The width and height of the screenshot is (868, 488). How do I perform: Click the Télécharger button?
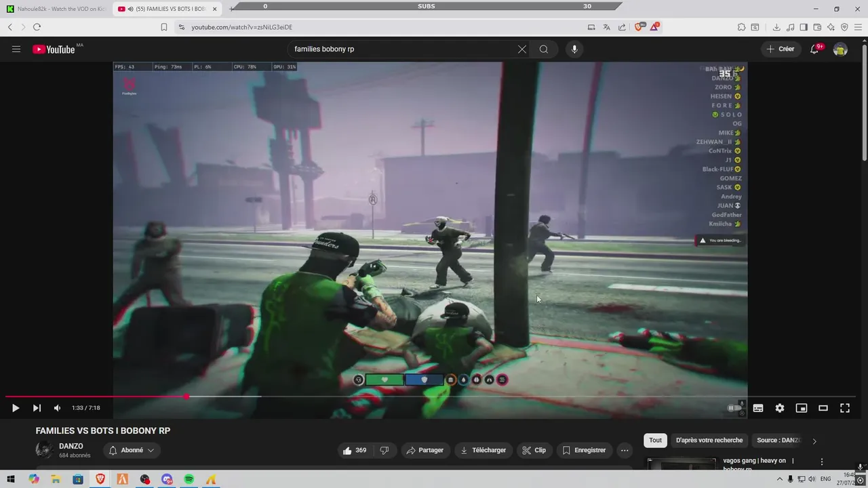tap(483, 450)
